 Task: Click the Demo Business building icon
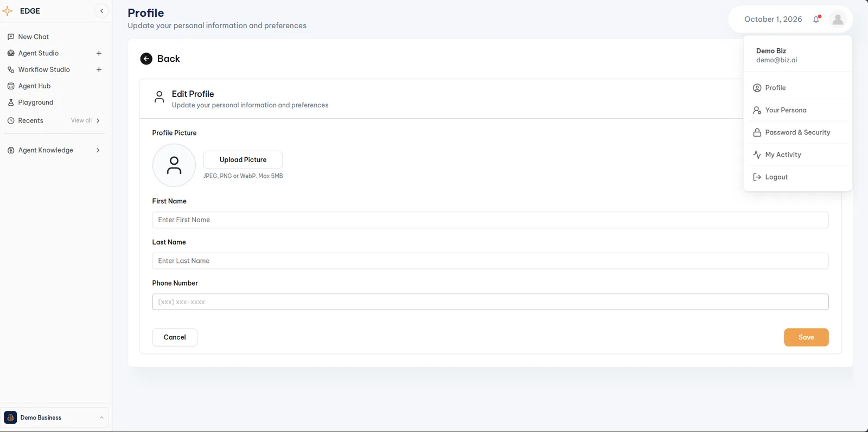pos(10,417)
